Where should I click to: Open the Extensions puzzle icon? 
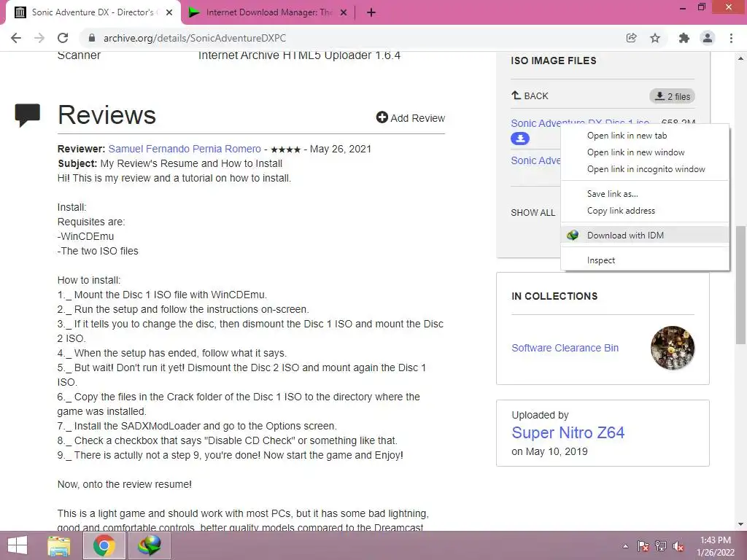(x=684, y=38)
